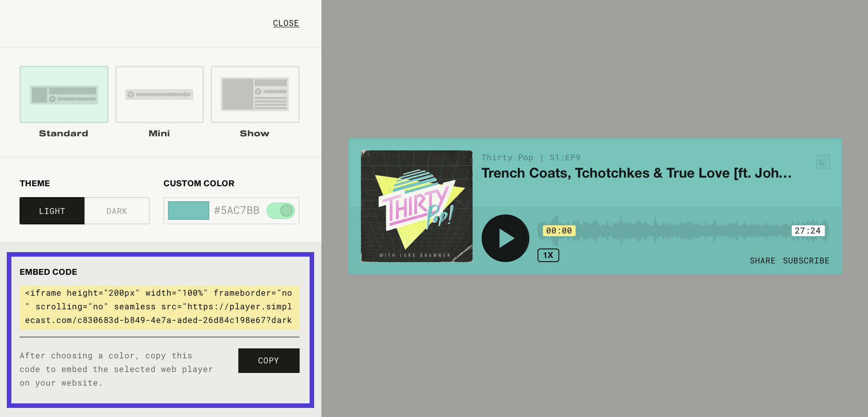Select the Mini player layout icon

[x=159, y=94]
